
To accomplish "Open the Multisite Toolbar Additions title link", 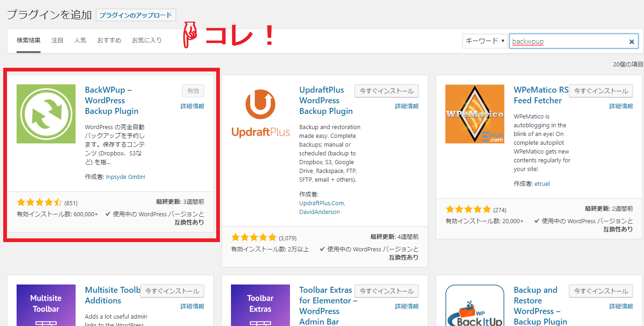I will point(112,295).
